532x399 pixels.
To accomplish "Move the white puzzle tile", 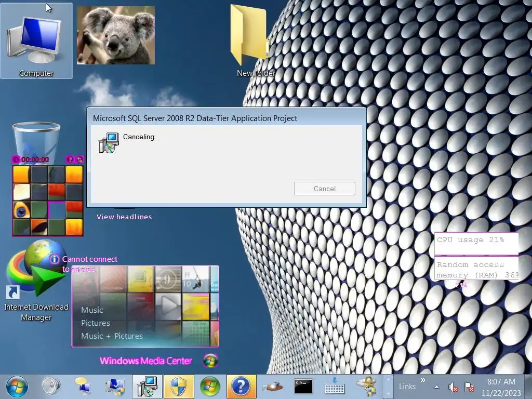I will (21, 192).
